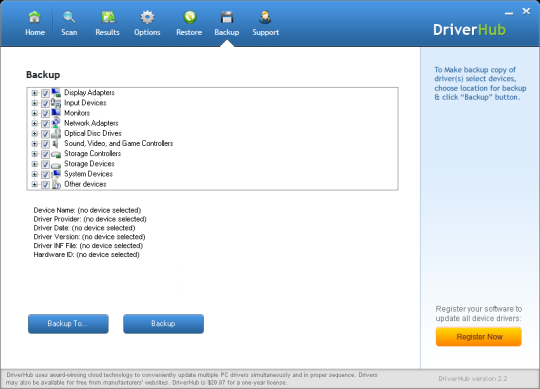Click the Network Adapters category icon
This screenshot has height=389, width=540.
click(x=56, y=123)
